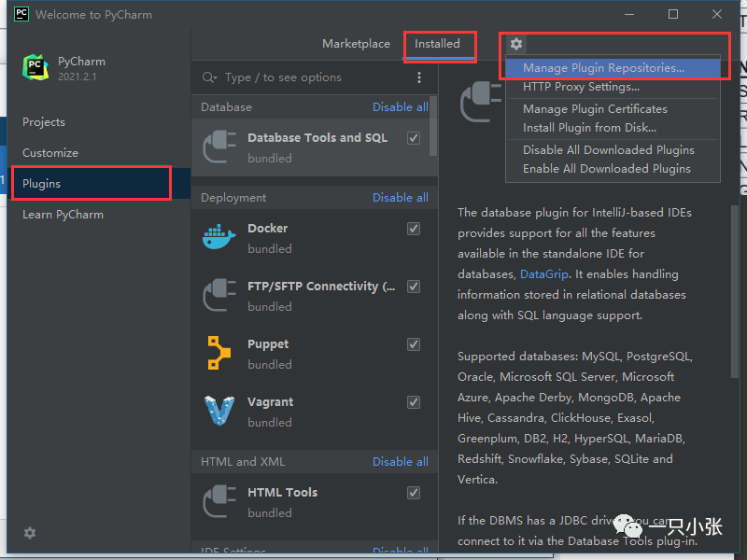Image resolution: width=747 pixels, height=560 pixels.
Task: Disable the Docker plugin checkbox
Action: pos(414,229)
